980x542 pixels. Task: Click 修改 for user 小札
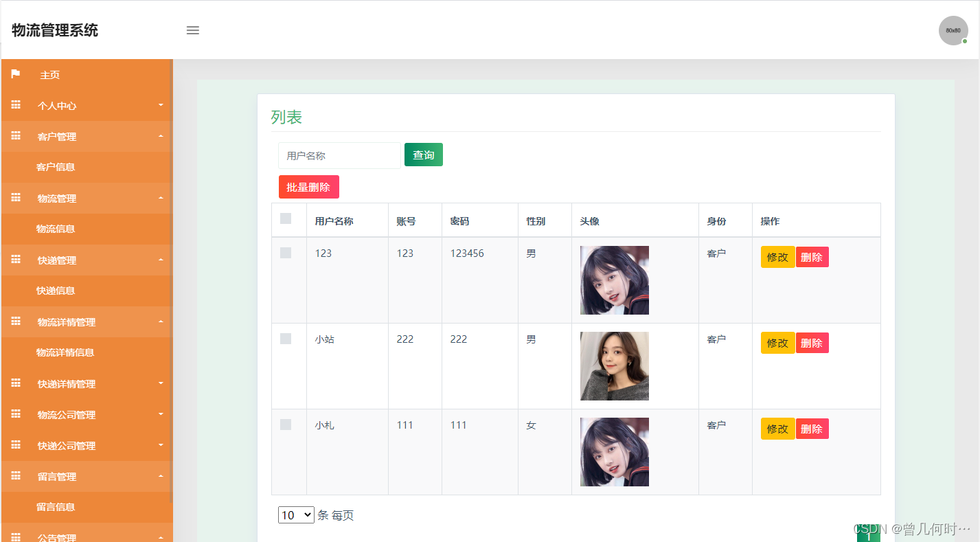coord(777,429)
